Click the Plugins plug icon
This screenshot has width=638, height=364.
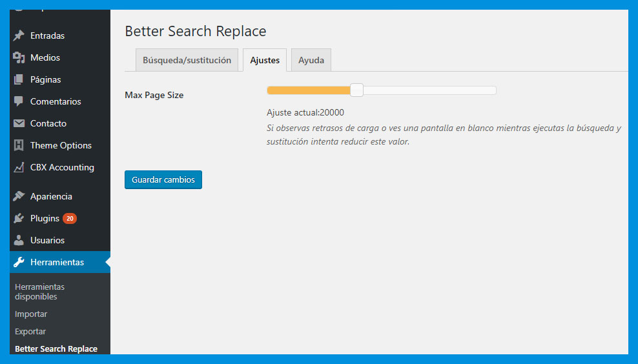[x=19, y=218]
